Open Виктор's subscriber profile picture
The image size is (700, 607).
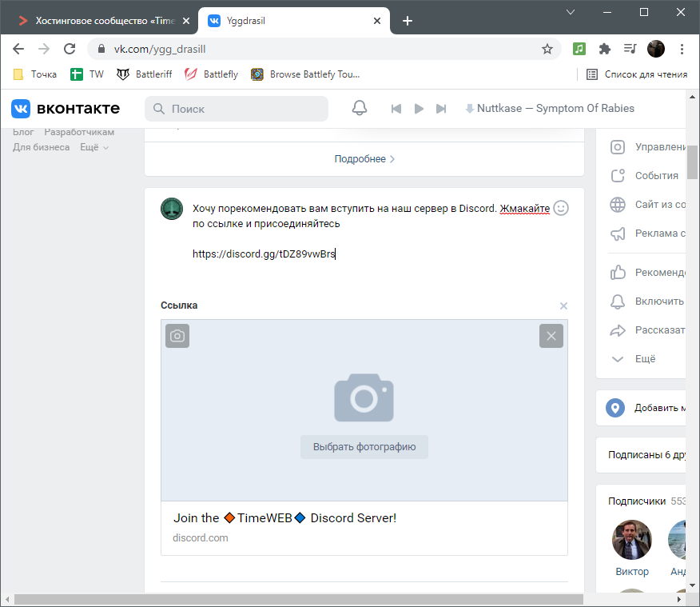pyautogui.click(x=631, y=540)
